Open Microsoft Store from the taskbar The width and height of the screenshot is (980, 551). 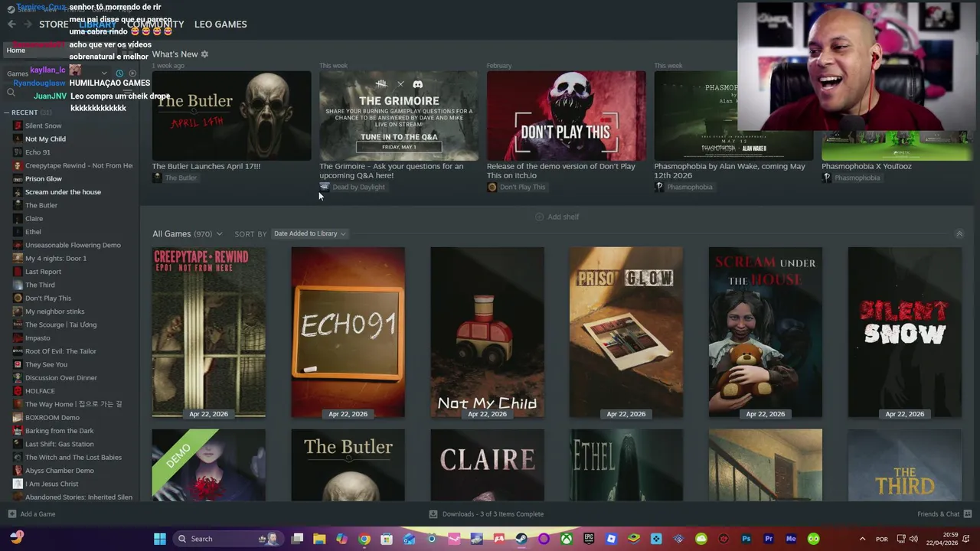tap(387, 539)
